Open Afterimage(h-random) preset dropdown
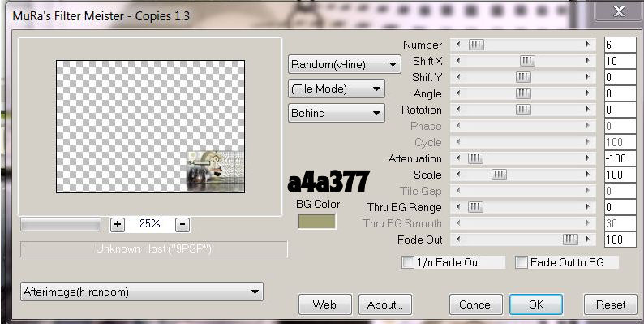This screenshot has width=644, height=324. [142, 292]
